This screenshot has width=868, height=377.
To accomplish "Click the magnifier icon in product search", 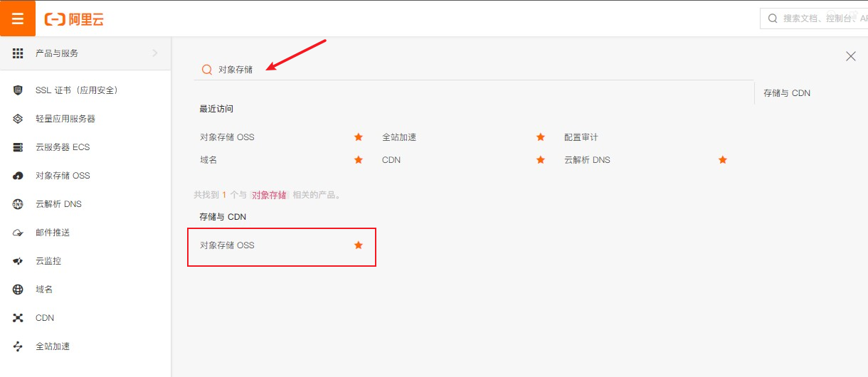I will pos(207,70).
